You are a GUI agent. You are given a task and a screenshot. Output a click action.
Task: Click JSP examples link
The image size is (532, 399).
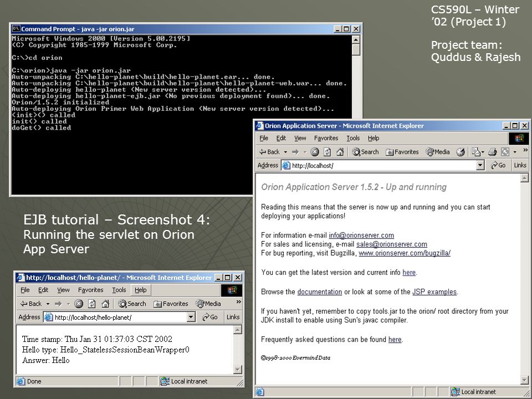(434, 292)
